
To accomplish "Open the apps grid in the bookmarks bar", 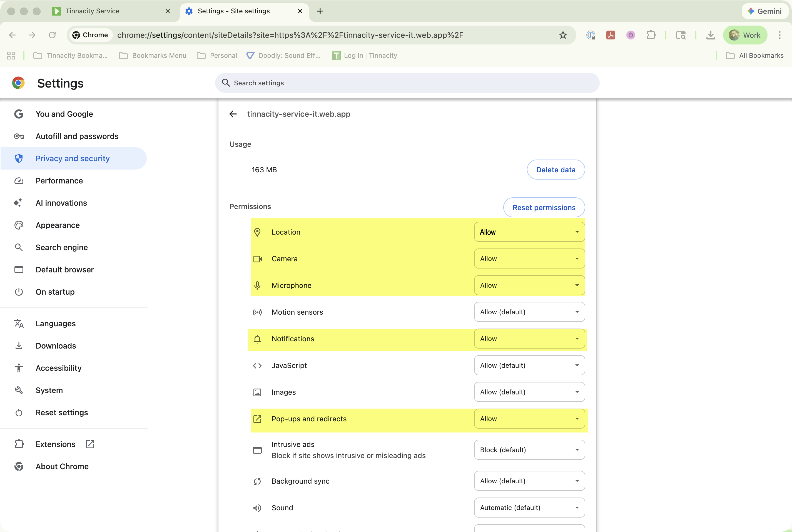I will 11,56.
